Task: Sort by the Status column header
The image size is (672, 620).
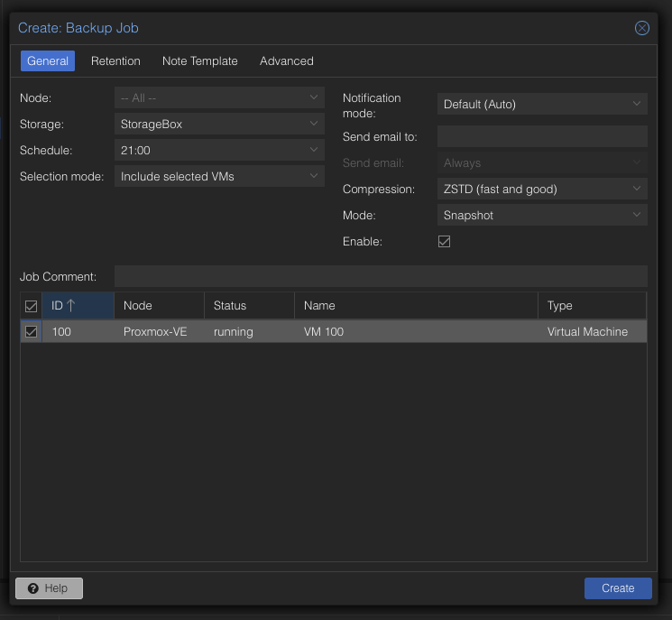Action: (x=250, y=306)
